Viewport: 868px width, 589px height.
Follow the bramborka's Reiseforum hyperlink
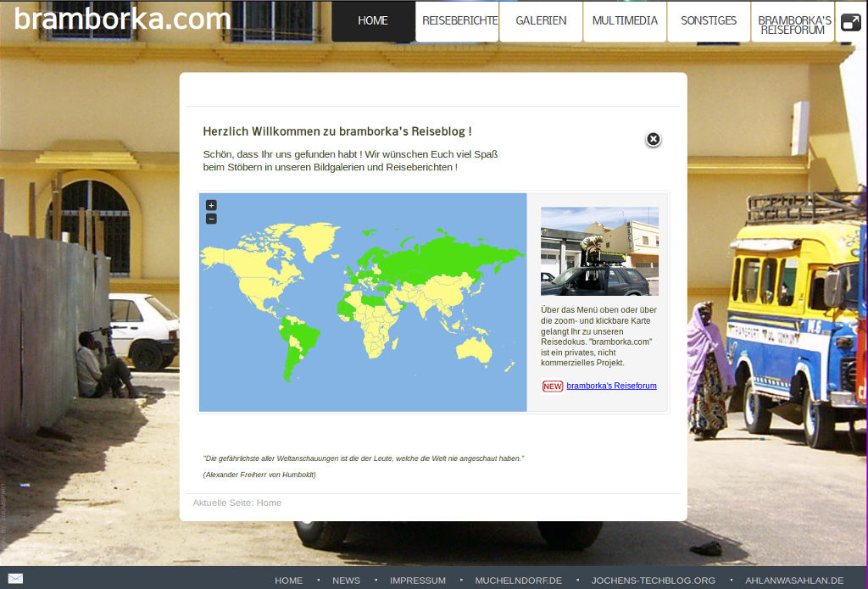611,386
